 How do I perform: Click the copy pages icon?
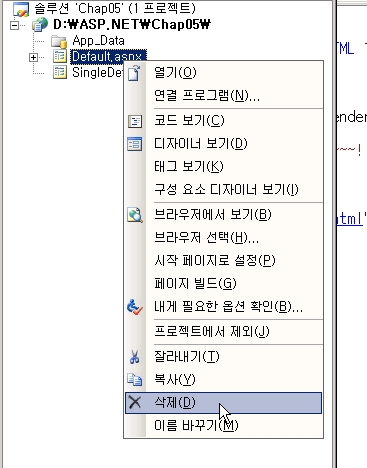pyautogui.click(x=135, y=380)
